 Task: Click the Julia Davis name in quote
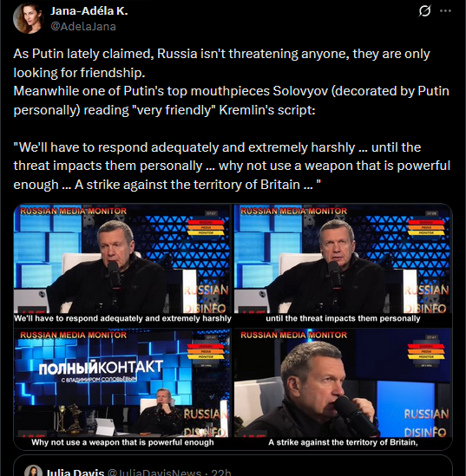pyautogui.click(x=75, y=472)
